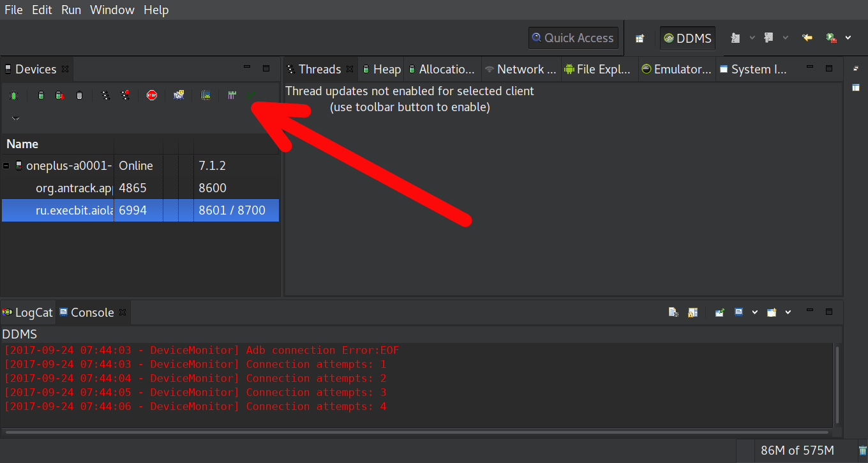868x463 pixels.
Task: Select the Threads tab
Action: [x=320, y=69]
